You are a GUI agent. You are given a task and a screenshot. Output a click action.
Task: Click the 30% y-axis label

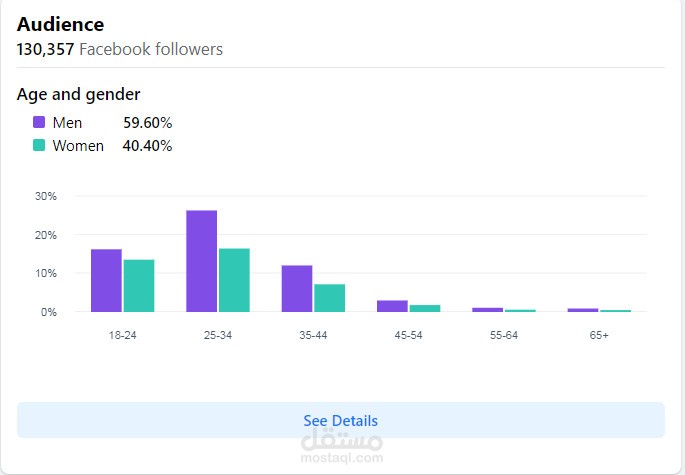point(46,196)
